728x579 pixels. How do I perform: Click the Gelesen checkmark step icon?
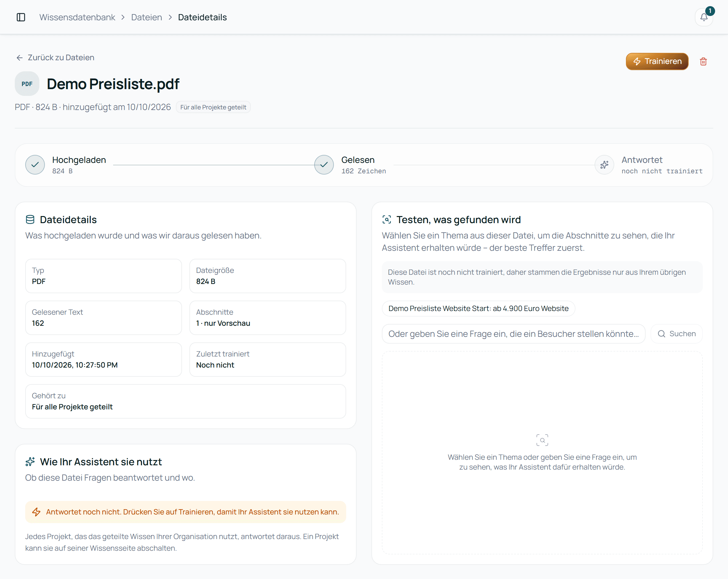324,165
